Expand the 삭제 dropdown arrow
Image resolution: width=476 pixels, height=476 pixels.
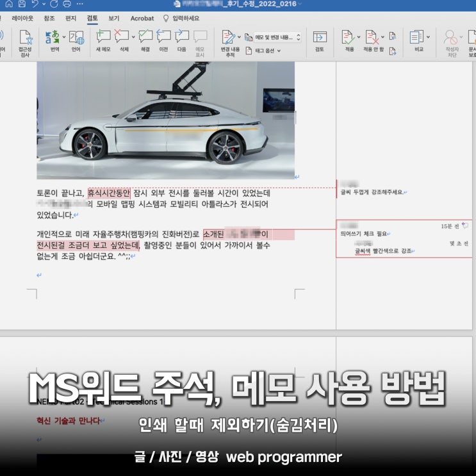pos(133,37)
